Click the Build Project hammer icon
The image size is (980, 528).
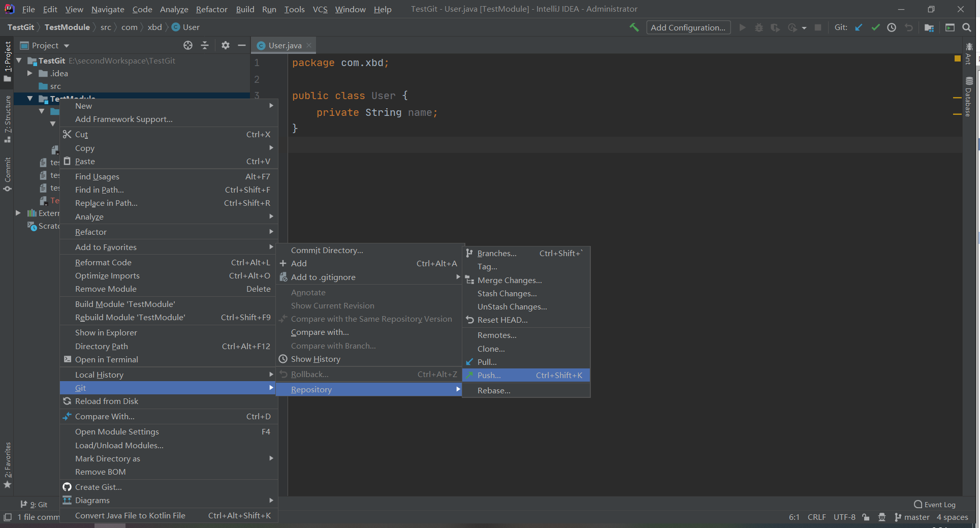634,27
